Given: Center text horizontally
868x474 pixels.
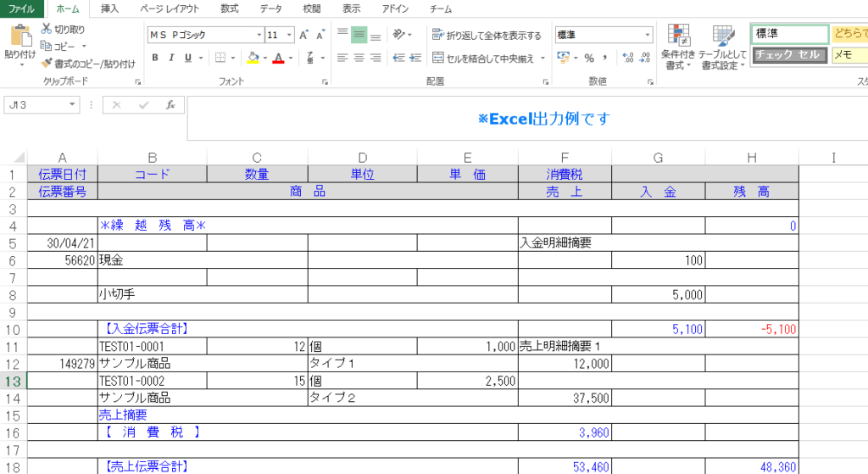Looking at the screenshot, I should 359,58.
